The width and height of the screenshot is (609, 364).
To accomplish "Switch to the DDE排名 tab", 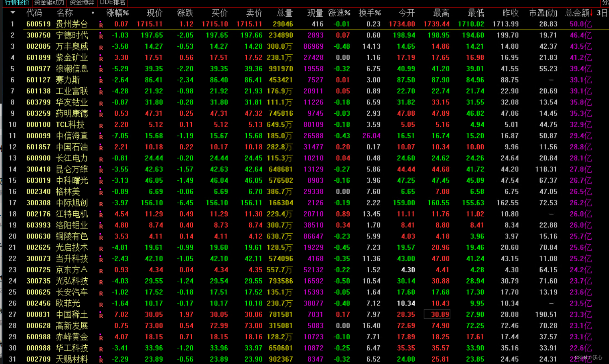I will click(113, 2).
